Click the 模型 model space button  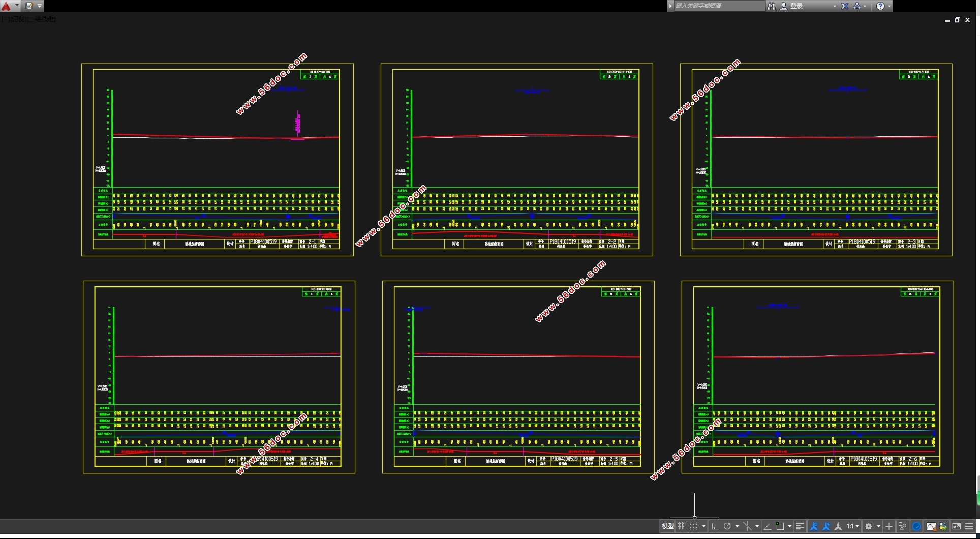tap(667, 526)
